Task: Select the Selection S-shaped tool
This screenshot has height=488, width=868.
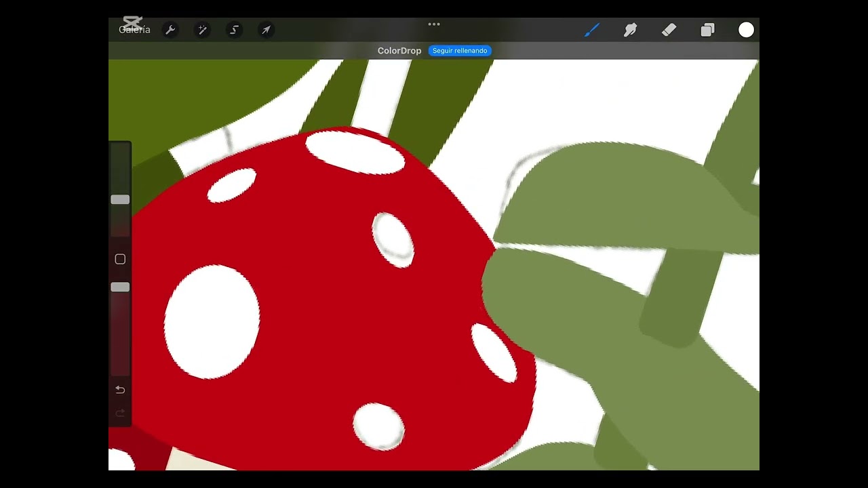Action: [234, 30]
